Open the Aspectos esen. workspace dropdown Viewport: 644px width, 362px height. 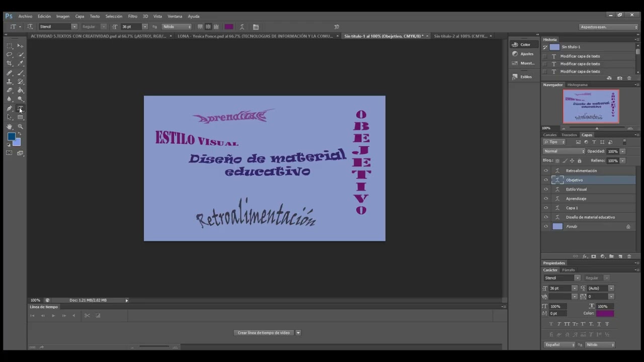pyautogui.click(x=608, y=27)
